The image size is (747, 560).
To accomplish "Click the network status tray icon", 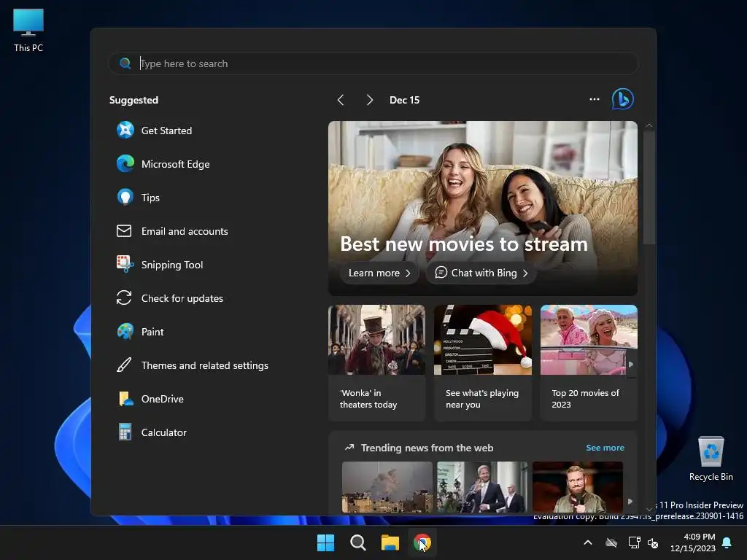I will tap(634, 542).
